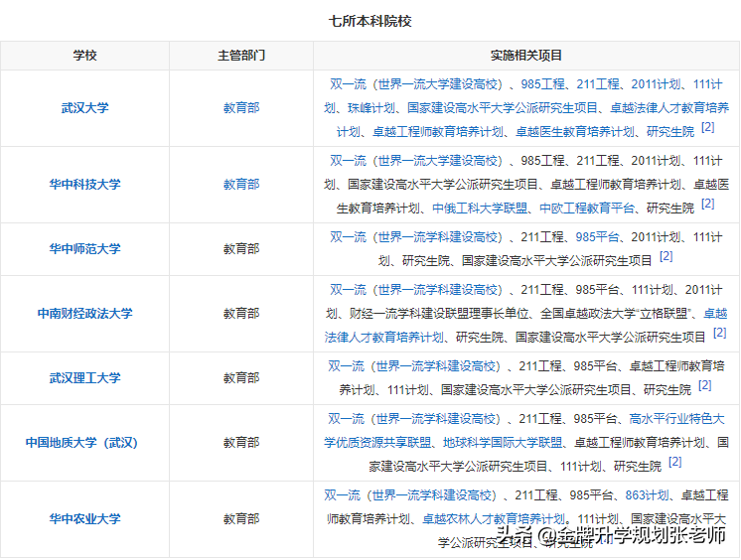The width and height of the screenshot is (741, 560).
Task: Open the 华中科技大学 school link
Action: tap(85, 185)
